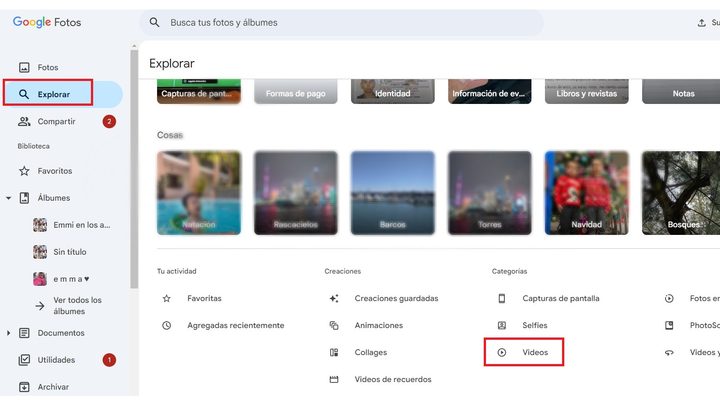The width and height of the screenshot is (720, 405).
Task: Open Álbumes in the sidebar
Action: tap(54, 198)
